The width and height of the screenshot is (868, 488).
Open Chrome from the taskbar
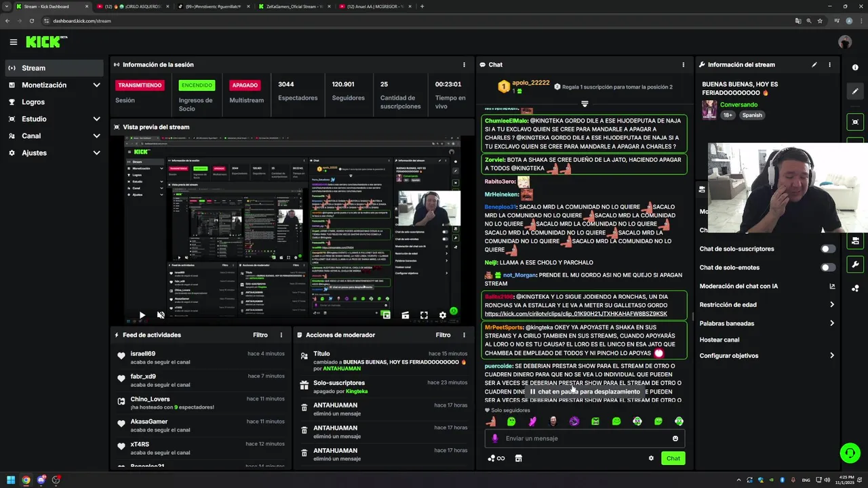point(26,480)
